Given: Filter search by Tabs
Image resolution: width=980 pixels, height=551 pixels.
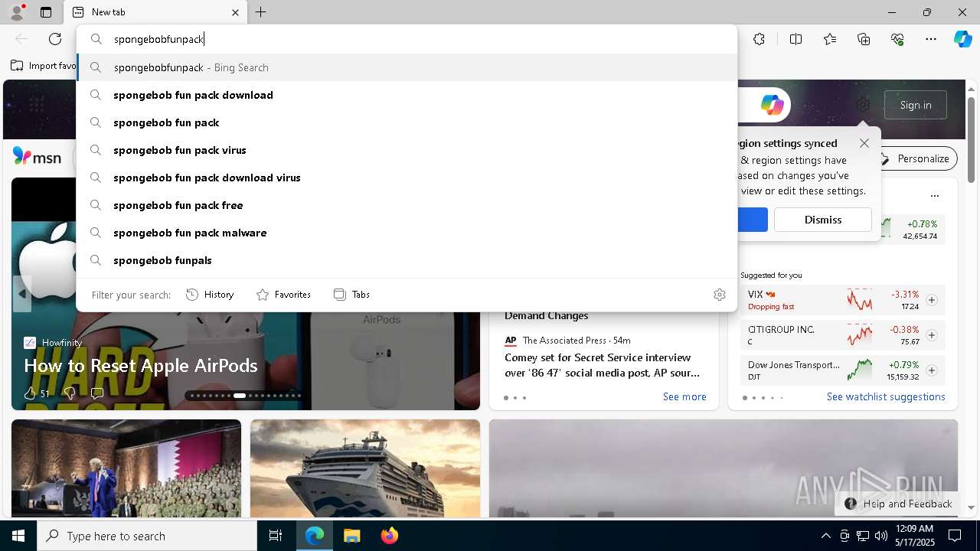Looking at the screenshot, I should pos(351,295).
